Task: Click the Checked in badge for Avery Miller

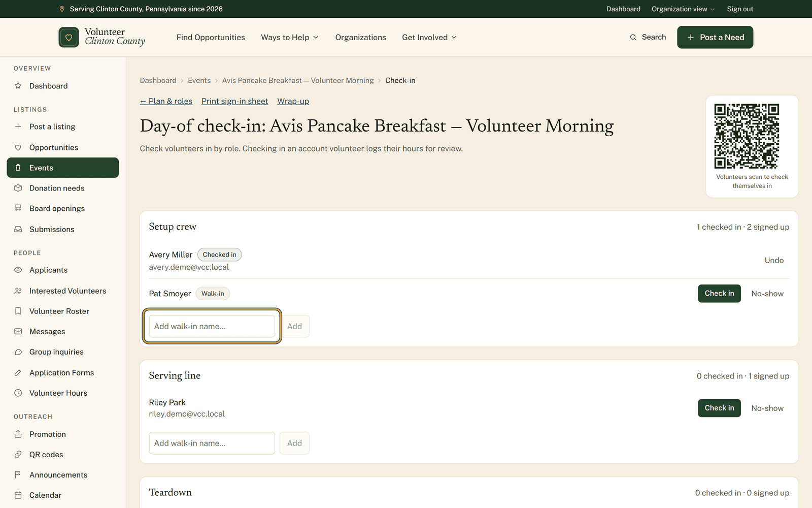Action: 219,255
